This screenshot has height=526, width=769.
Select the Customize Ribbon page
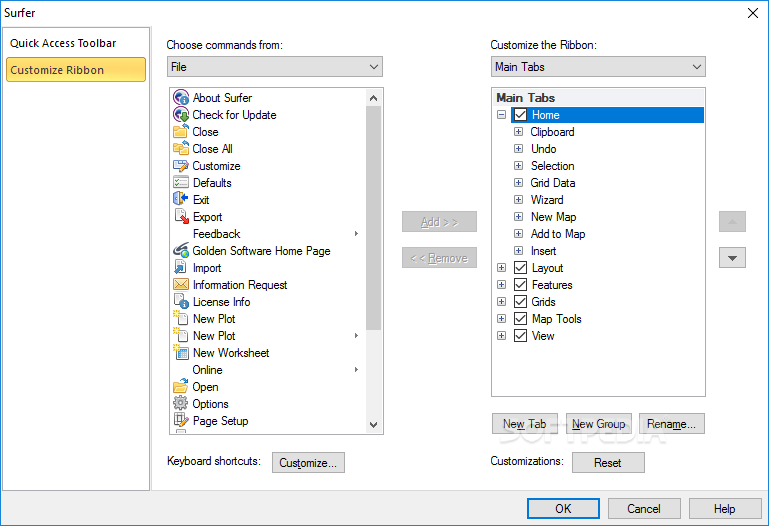click(76, 70)
